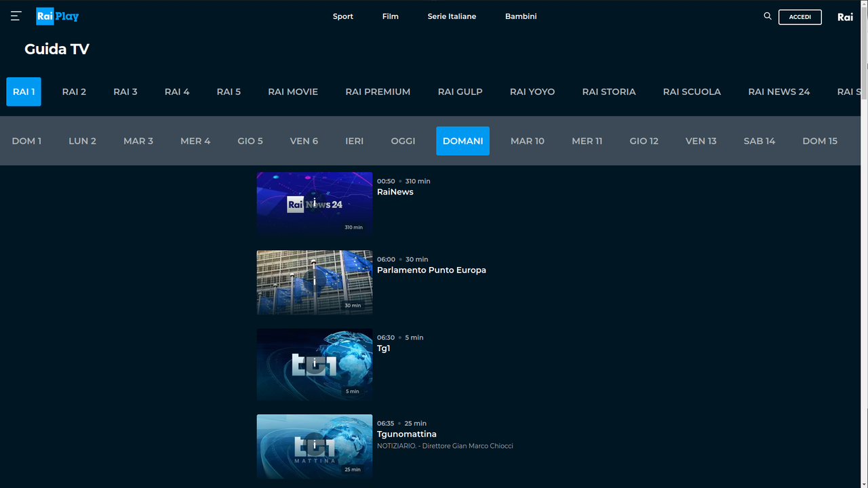Viewport: 868px width, 488px height.
Task: Choose the VEN 13 day
Action: tap(701, 141)
